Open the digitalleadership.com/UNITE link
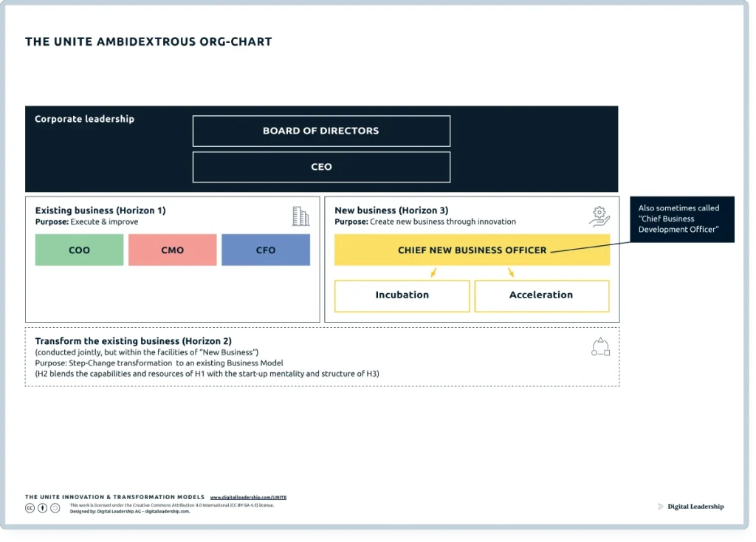This screenshot has width=756, height=542. click(x=248, y=498)
